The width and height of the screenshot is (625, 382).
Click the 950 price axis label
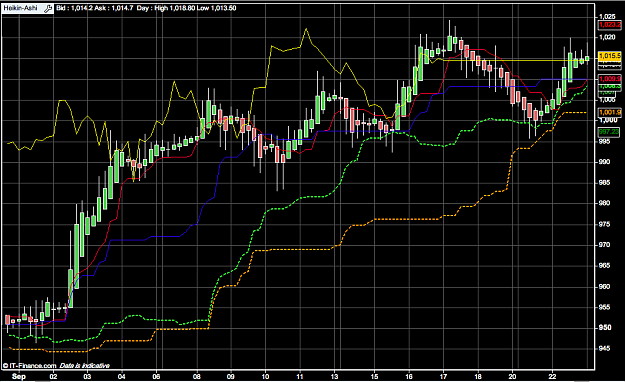click(604, 328)
